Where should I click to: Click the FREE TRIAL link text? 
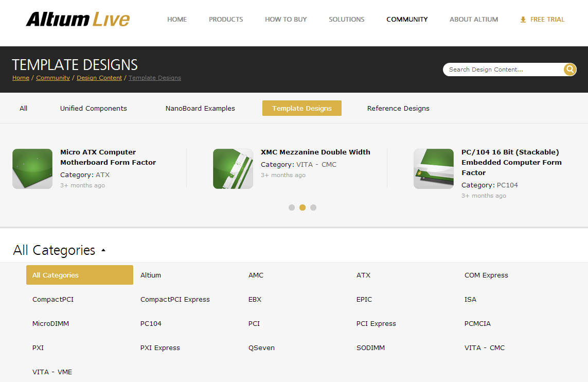tap(547, 19)
